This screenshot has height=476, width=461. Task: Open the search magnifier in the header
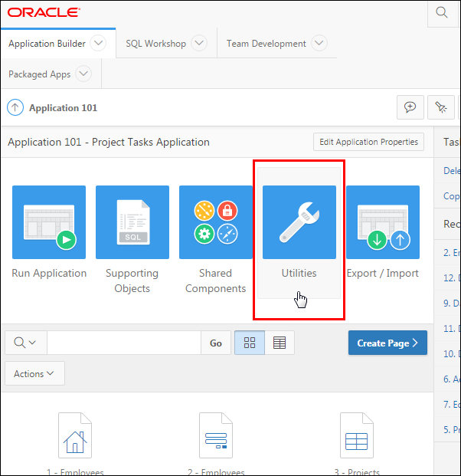(x=442, y=12)
